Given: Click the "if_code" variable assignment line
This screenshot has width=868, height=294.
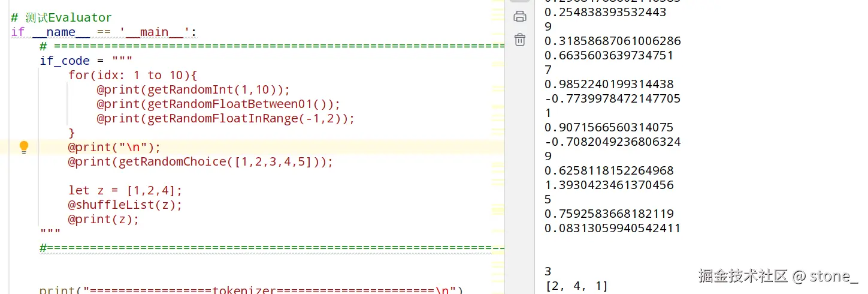Looking at the screenshot, I should point(86,61).
